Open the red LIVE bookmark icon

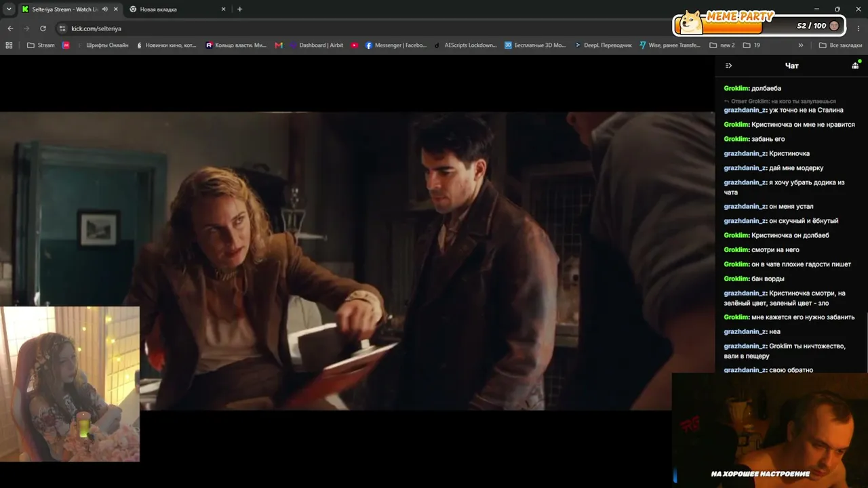[66, 45]
